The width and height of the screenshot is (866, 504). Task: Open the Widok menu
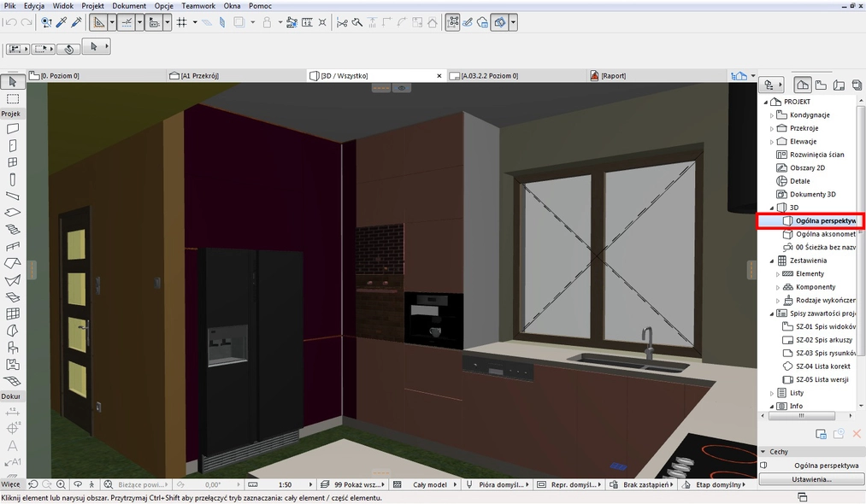(63, 6)
